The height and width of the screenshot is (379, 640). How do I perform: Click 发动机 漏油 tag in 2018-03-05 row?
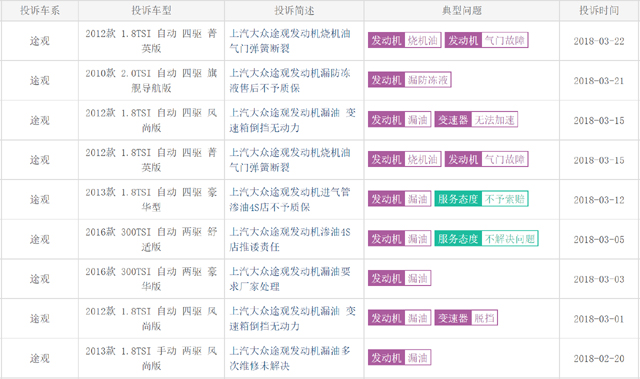pyautogui.click(x=399, y=239)
